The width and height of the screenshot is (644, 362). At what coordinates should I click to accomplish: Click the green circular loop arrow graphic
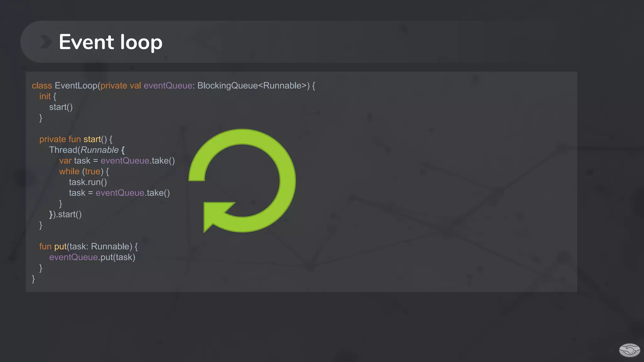[x=242, y=181]
